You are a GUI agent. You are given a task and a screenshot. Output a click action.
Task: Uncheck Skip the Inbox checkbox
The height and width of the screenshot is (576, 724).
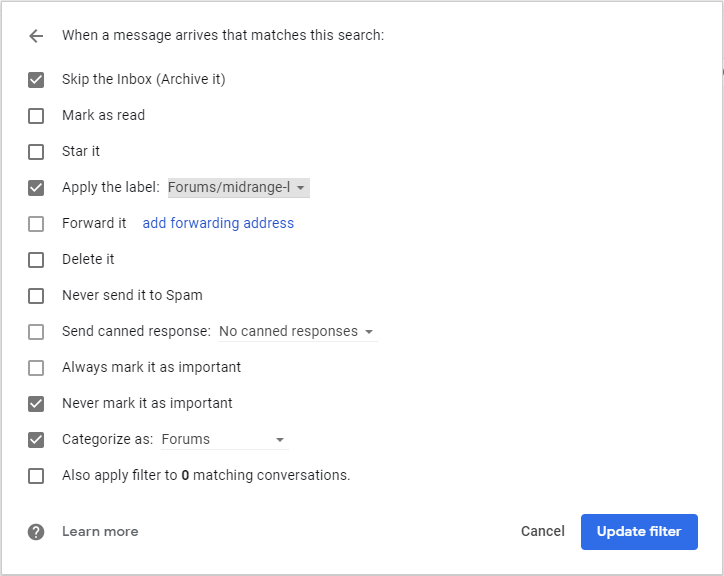coord(36,80)
